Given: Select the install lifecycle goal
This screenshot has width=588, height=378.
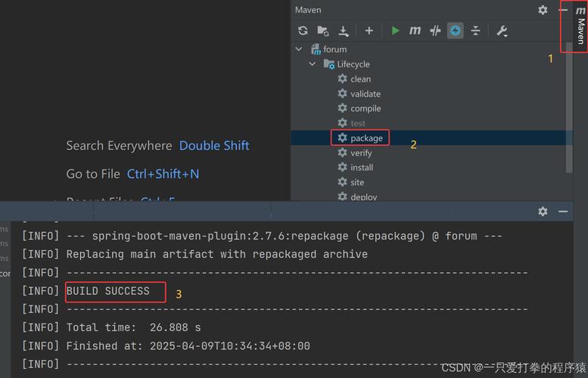Looking at the screenshot, I should coord(362,168).
